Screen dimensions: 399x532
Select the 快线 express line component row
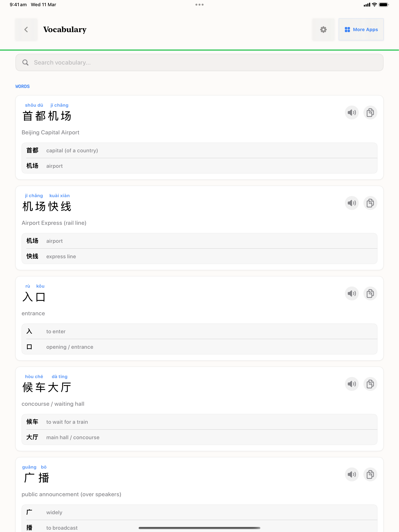tap(199, 256)
